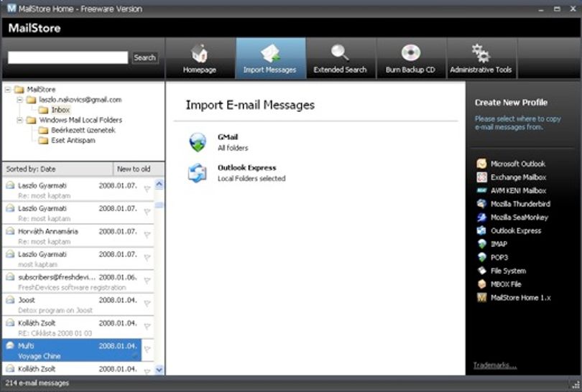Select Microsoft Outlook profile icon
This screenshot has height=392, width=582.
[482, 164]
